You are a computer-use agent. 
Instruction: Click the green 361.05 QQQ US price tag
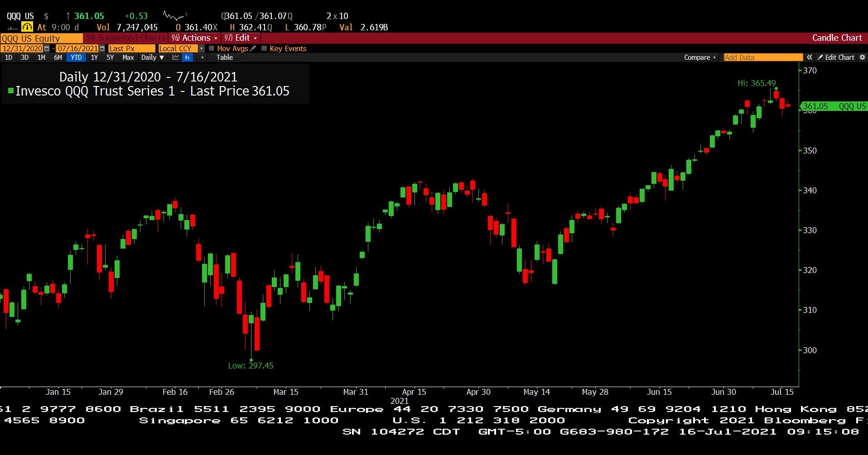click(x=834, y=106)
